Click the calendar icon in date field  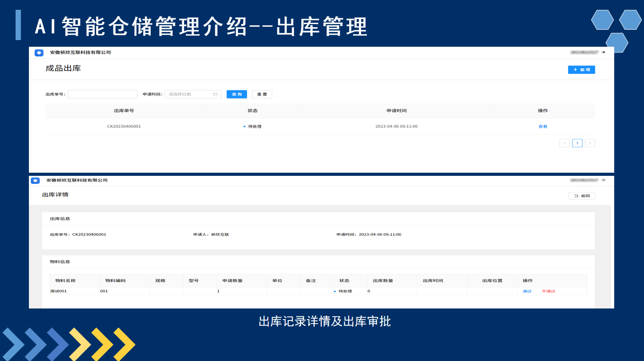click(216, 94)
